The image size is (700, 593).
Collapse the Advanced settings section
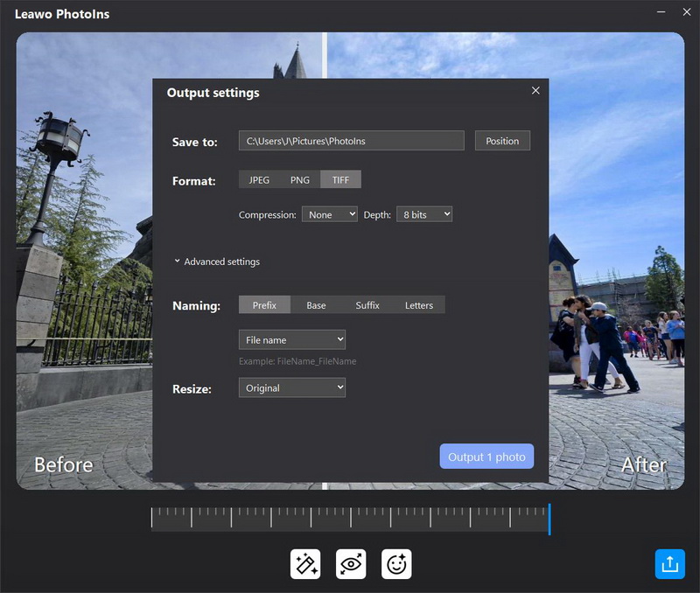point(217,262)
